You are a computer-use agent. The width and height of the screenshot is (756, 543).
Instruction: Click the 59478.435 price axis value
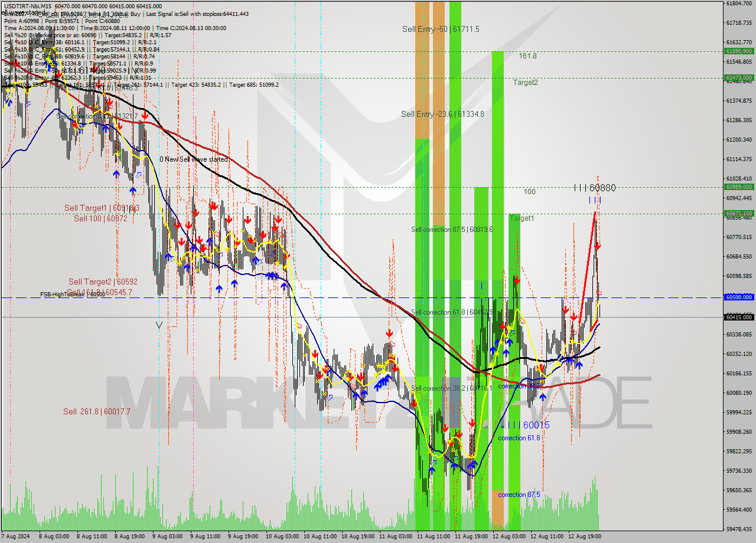click(x=739, y=529)
